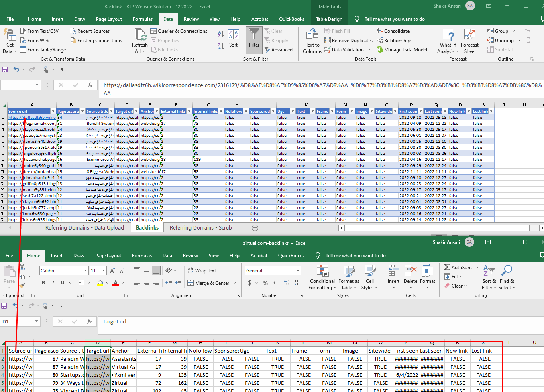Open filter dropdown for Page ascore column
Image resolution: width=544 pixels, height=392 pixels.
tap(83, 111)
